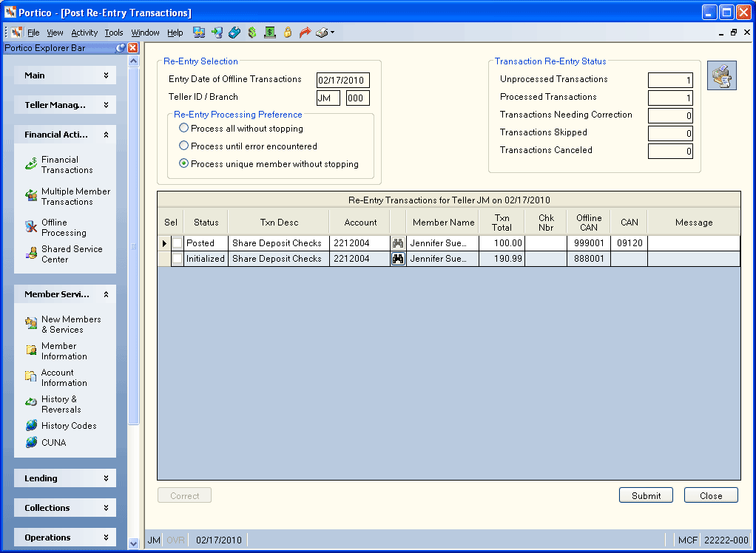Click the Txn Total column header

point(502,222)
